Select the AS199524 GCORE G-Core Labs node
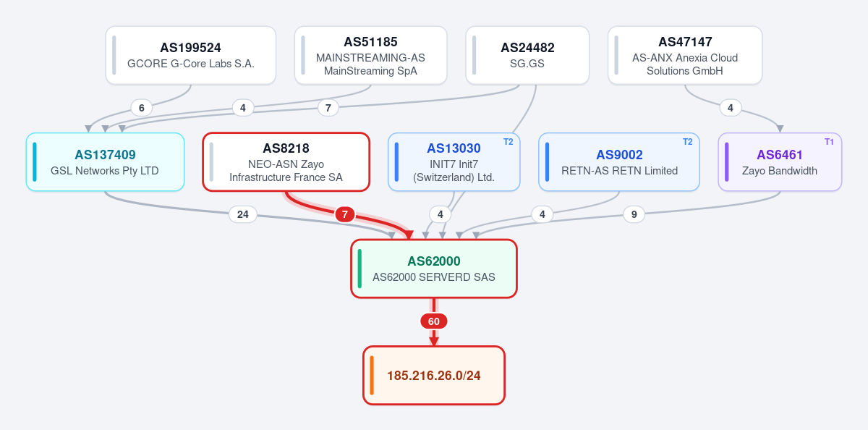The height and width of the screenshot is (430, 868). coord(190,56)
